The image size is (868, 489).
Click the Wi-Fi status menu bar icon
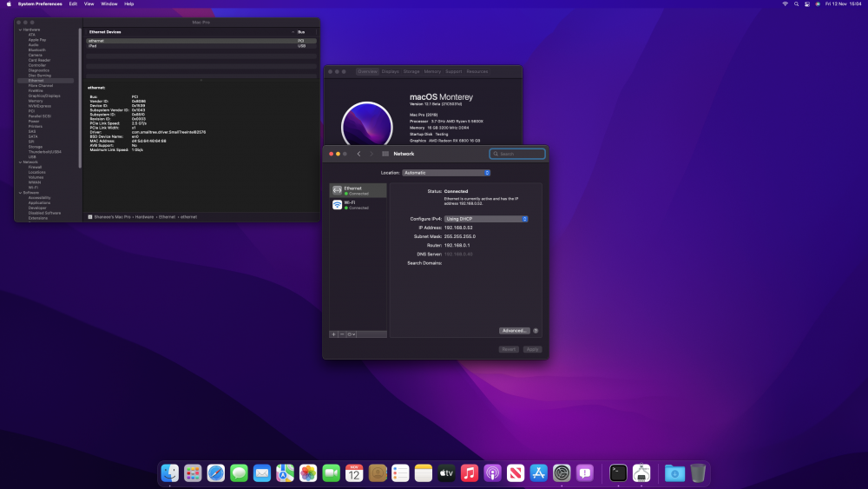[x=785, y=3]
